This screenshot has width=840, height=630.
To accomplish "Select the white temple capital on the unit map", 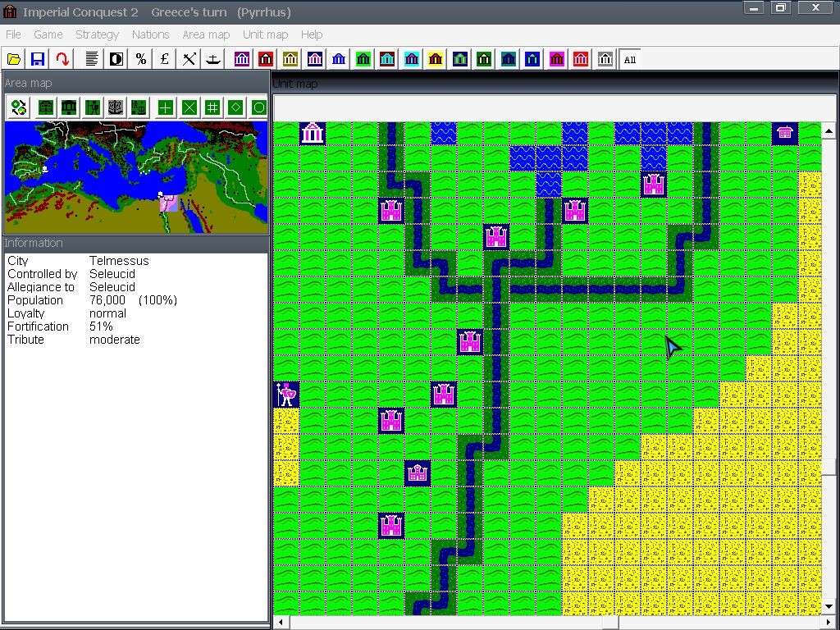I will [313, 133].
